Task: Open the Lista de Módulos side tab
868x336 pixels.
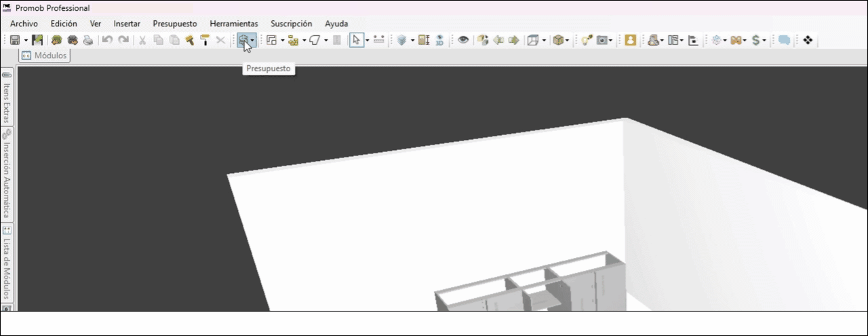Action: pos(7,261)
